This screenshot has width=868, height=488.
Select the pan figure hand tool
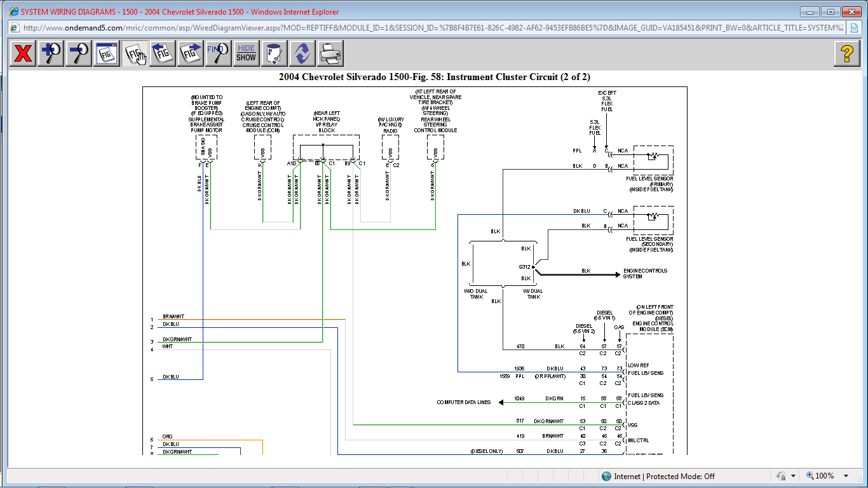(x=135, y=53)
